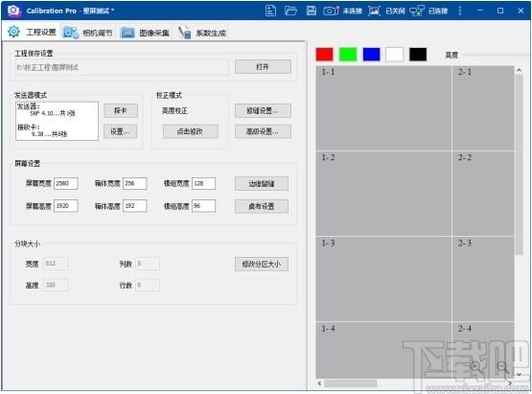Click the preview vertical scrollbar up arrow
The image size is (532, 394).
[520, 70]
